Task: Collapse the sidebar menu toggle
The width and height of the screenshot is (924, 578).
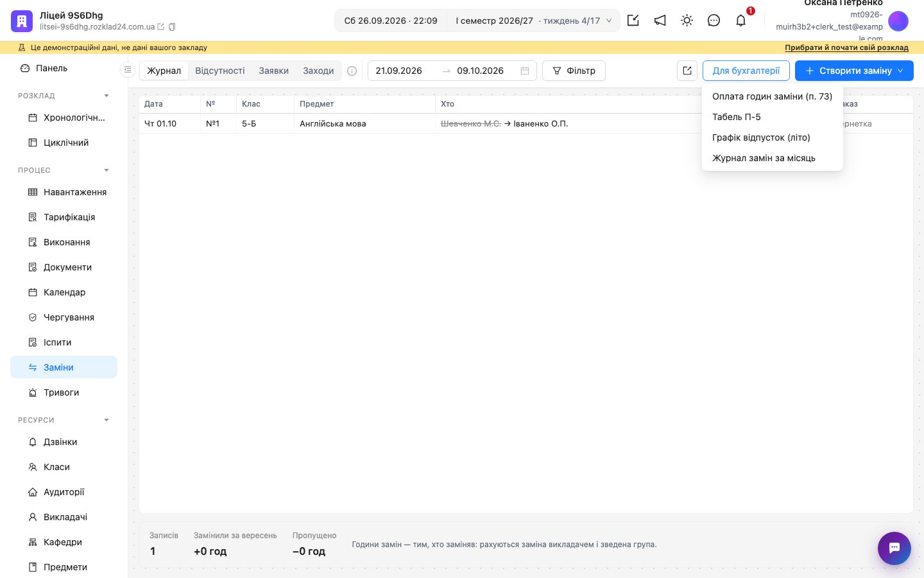Action: click(x=128, y=69)
